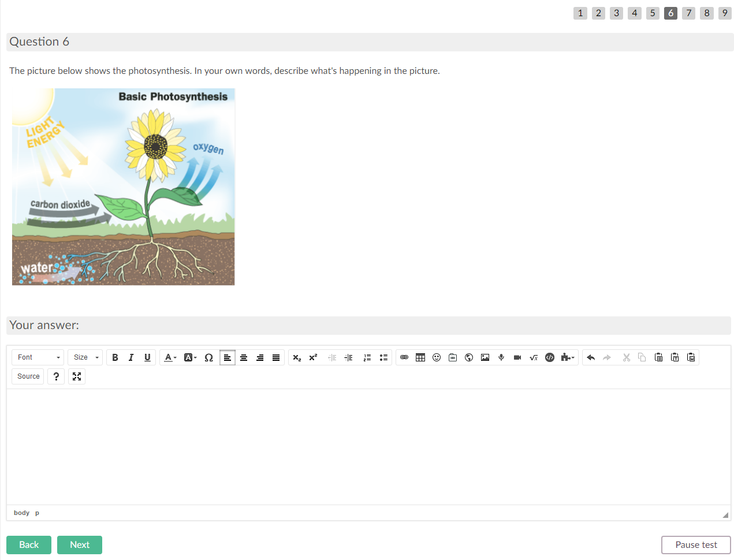The height and width of the screenshot is (560, 734).
Task: Insert a special character (omega icon)
Action: pos(208,357)
